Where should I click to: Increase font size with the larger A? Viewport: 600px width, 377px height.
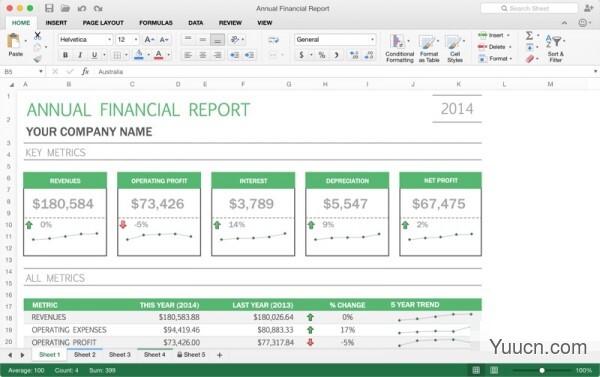149,39
